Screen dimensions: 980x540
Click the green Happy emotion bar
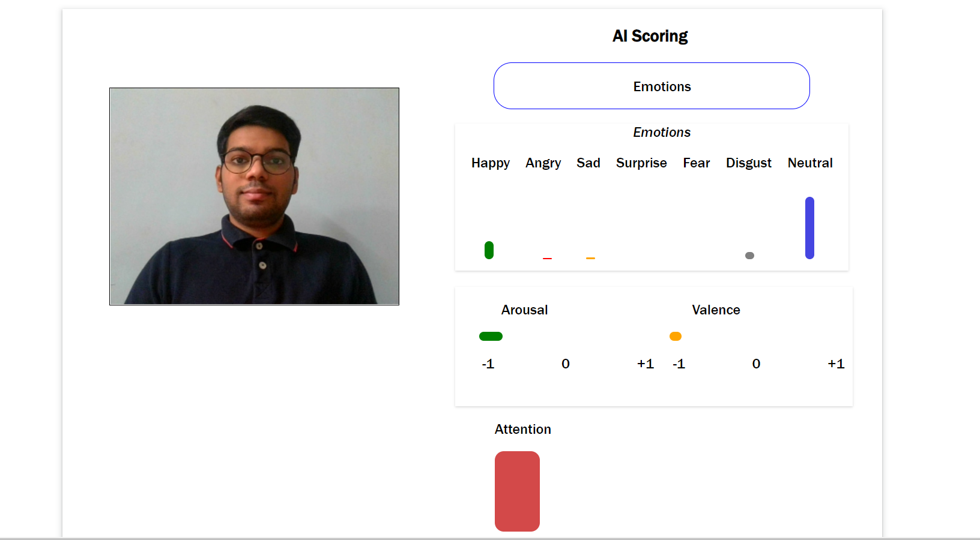pyautogui.click(x=489, y=250)
